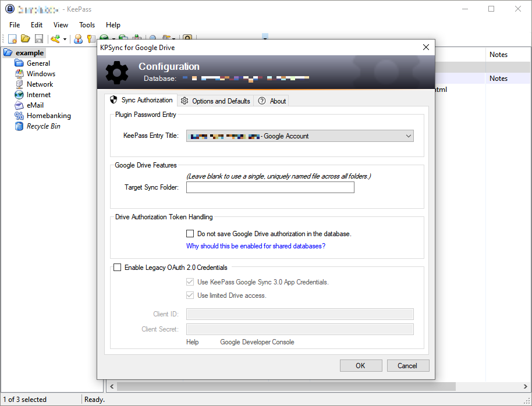The image size is (532, 406).
Task: Click the Open database folder icon
Action: 26,39
